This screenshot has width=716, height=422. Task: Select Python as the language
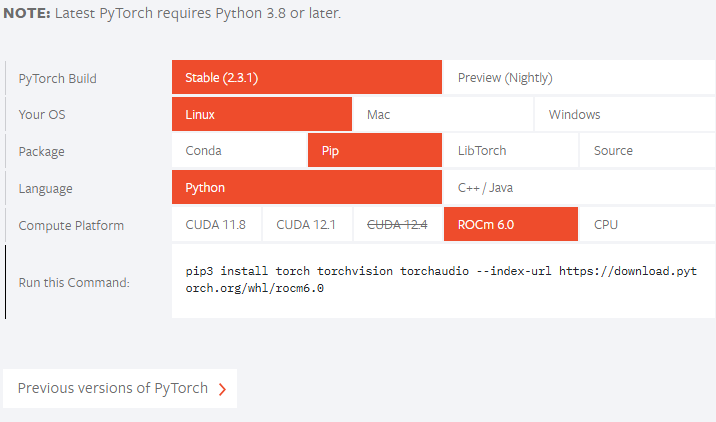click(x=307, y=187)
